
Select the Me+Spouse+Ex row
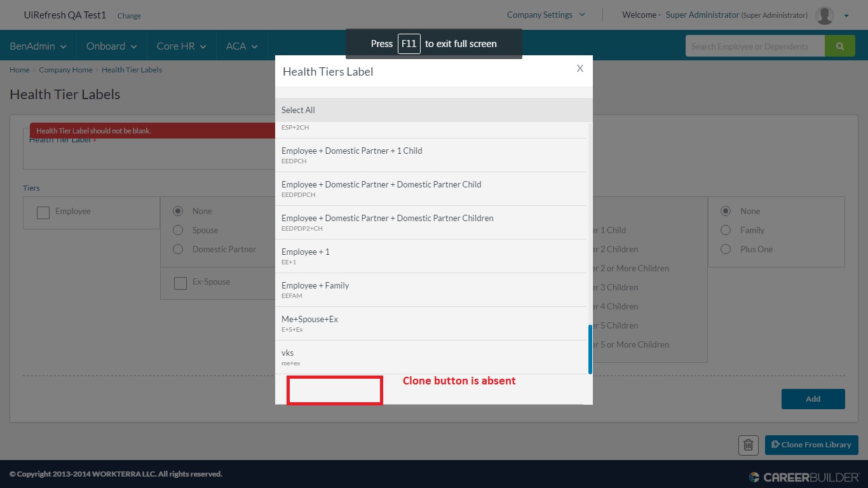[431, 323]
